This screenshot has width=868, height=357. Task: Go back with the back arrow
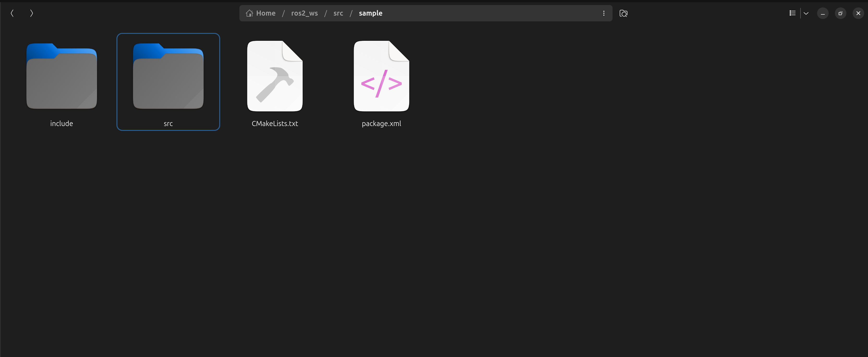pyautogui.click(x=12, y=13)
